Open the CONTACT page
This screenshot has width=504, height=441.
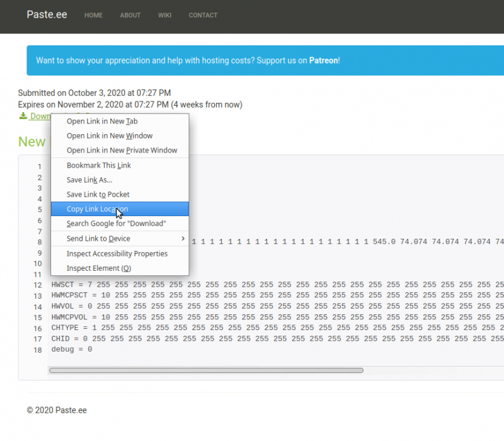click(203, 15)
